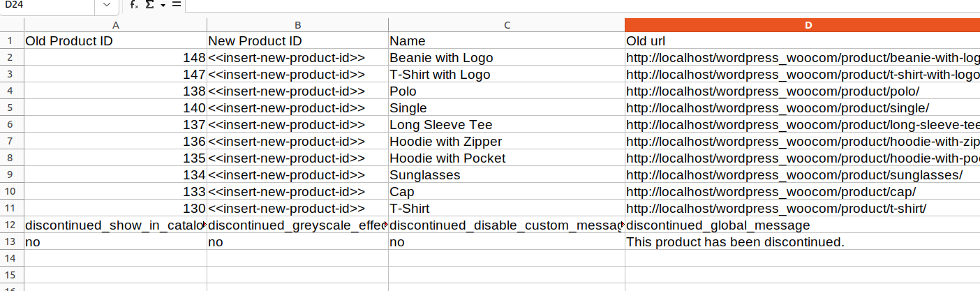Click "This product has been discontinued." cell
The width and height of the screenshot is (980, 291).
point(803,242)
